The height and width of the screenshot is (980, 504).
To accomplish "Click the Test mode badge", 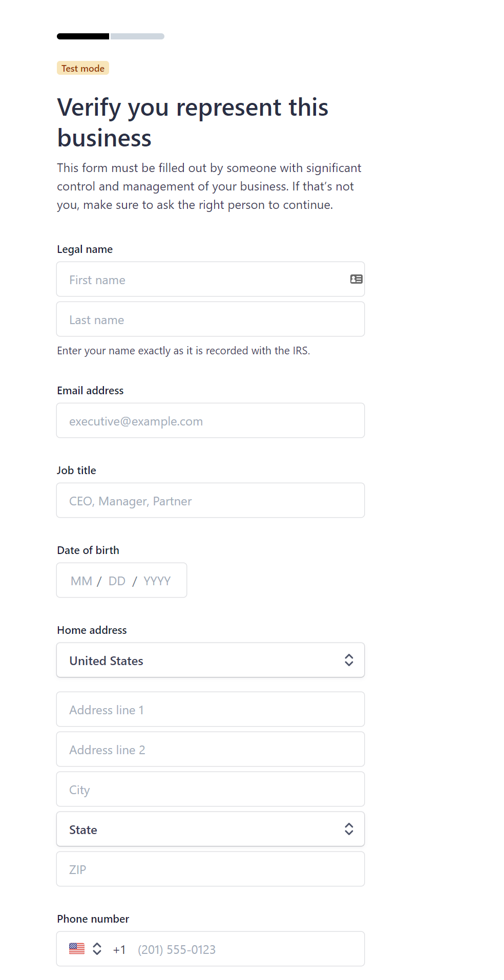I will coord(83,68).
